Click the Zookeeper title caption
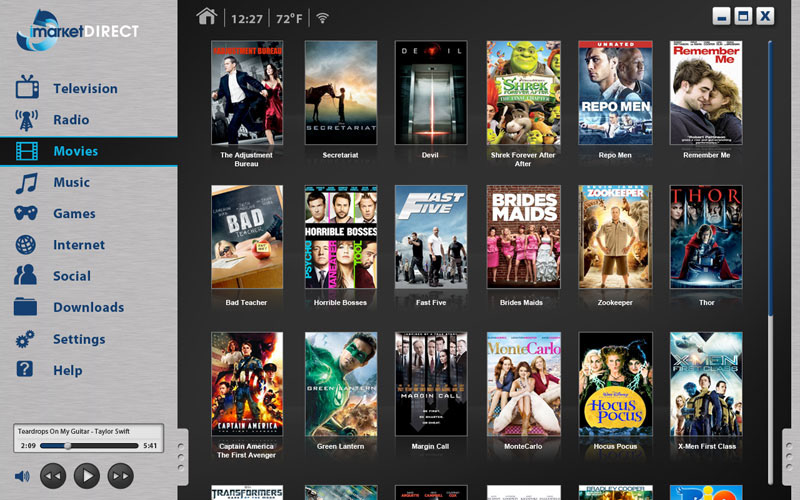Screen dimensions: 800x500 (615, 303)
